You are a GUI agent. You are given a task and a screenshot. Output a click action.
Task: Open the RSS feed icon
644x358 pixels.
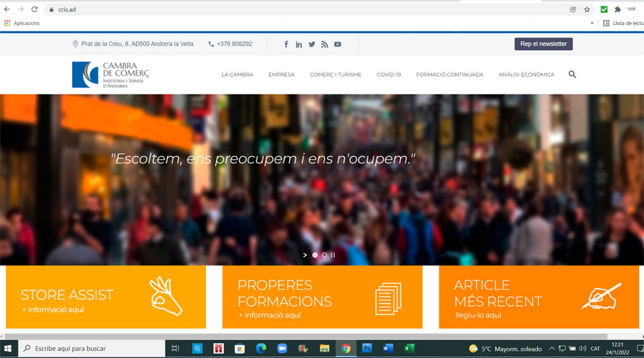324,44
